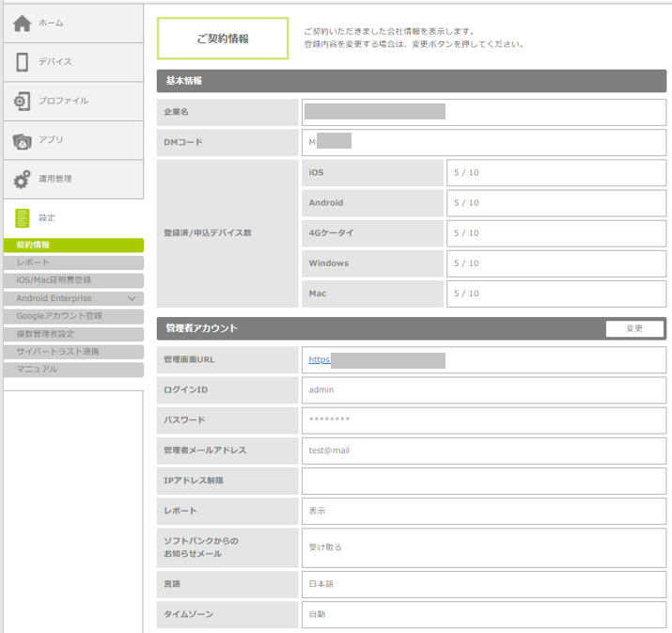This screenshot has width=672, height=633.
Task: Click the Operation Management gears icon
Action: point(23,179)
